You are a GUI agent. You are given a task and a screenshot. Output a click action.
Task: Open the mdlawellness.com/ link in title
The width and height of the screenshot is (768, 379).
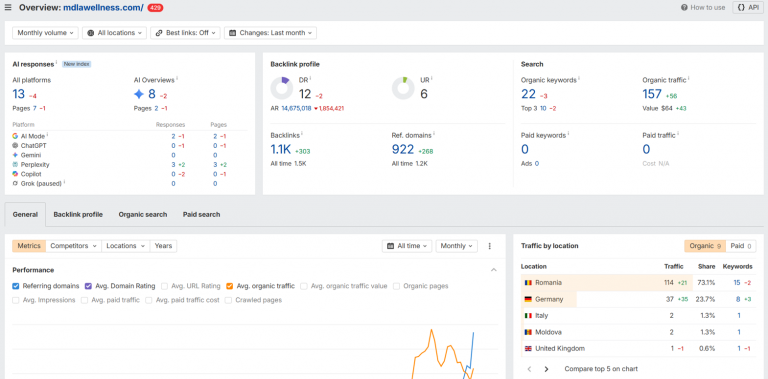(103, 8)
